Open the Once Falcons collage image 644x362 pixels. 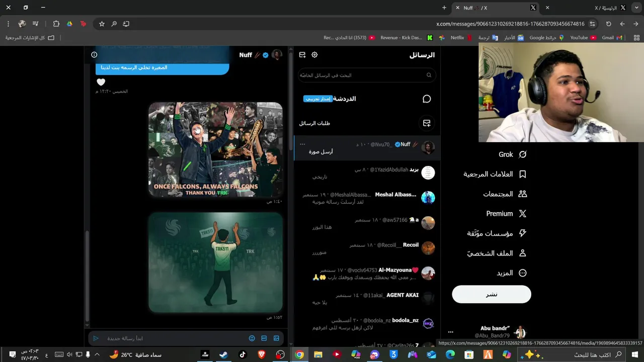tap(215, 149)
